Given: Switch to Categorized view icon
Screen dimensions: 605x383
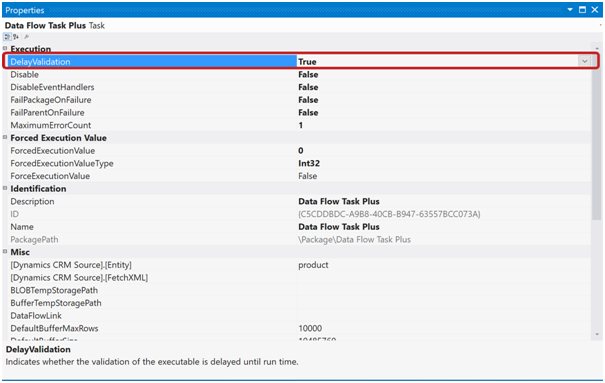Looking at the screenshot, I should [7, 37].
